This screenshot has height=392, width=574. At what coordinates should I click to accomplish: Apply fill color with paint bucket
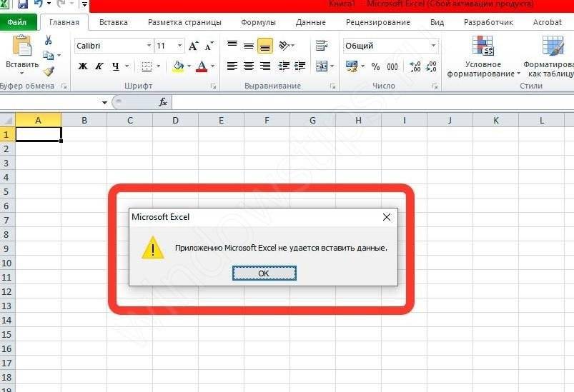[x=178, y=66]
